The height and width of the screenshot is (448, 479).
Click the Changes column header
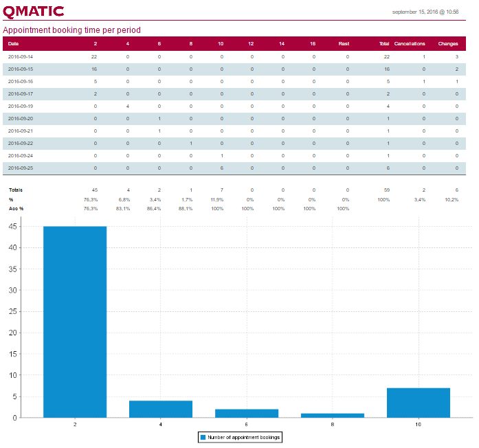tap(448, 43)
